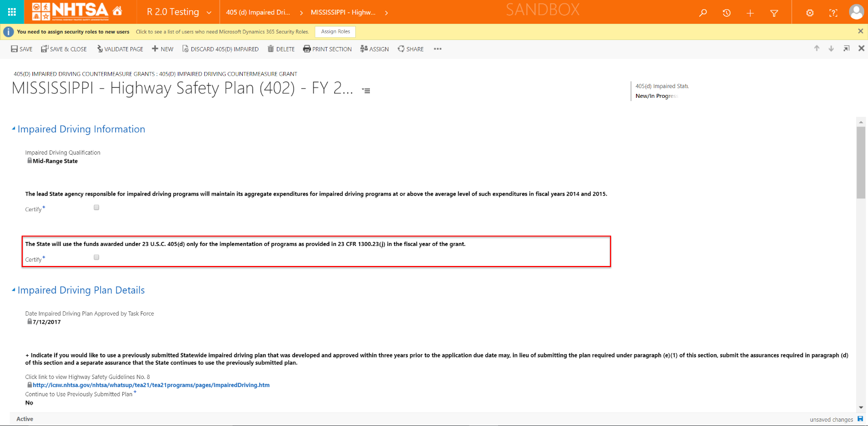Image resolution: width=868 pixels, height=426 pixels.
Task: Open the more commands ellipsis
Action: (438, 49)
